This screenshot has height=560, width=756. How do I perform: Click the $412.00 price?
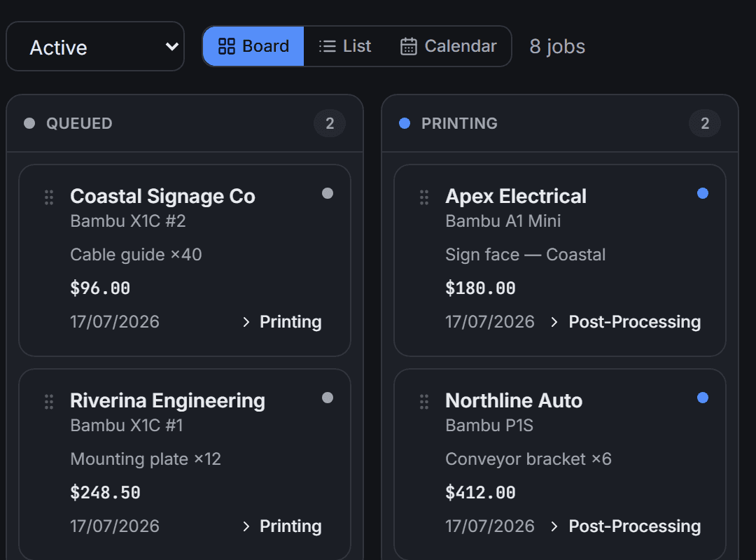(480, 493)
